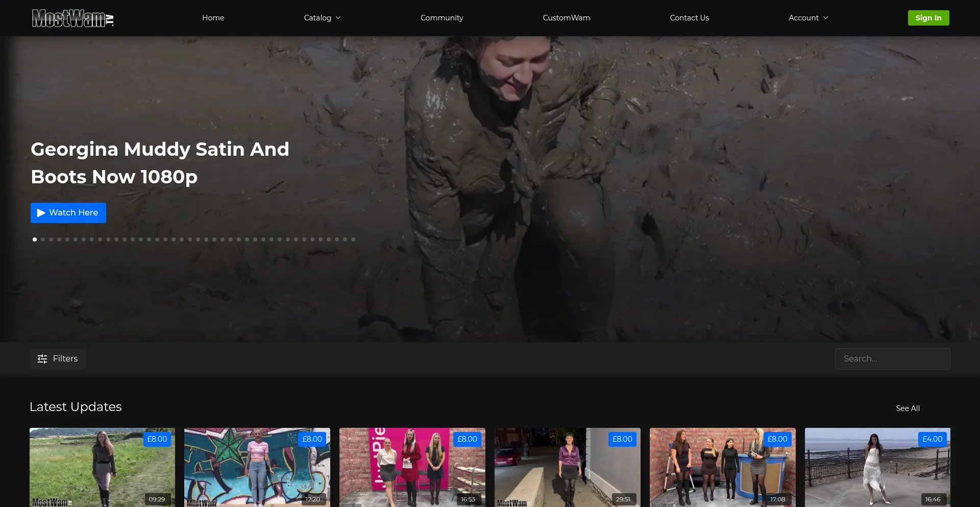Jump to the second carousel slide dot
The image size is (980, 507).
click(x=43, y=239)
